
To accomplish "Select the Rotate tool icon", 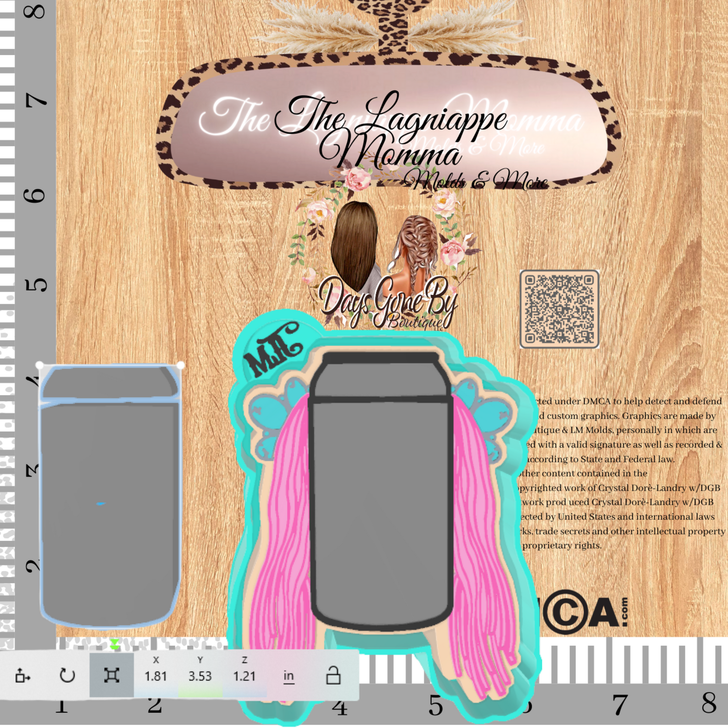I will (x=67, y=675).
